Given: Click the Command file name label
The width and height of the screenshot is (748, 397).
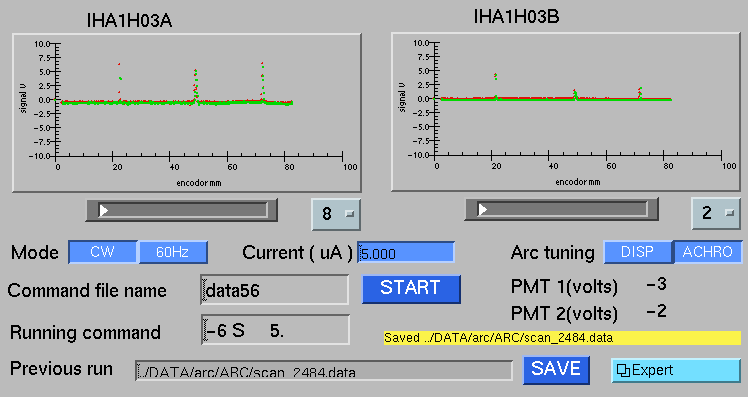Looking at the screenshot, I should click(x=87, y=290).
